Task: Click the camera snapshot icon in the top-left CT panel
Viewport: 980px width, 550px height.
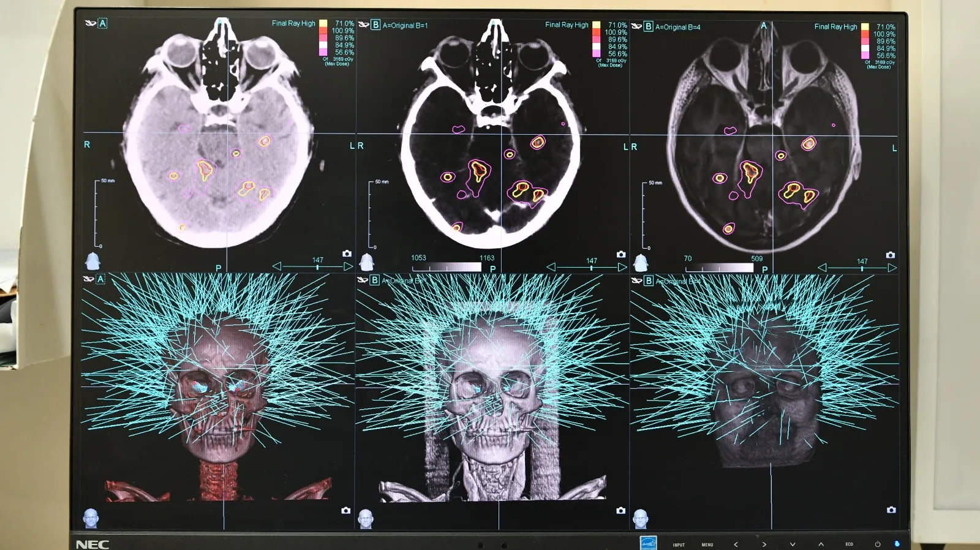Action: (347, 254)
